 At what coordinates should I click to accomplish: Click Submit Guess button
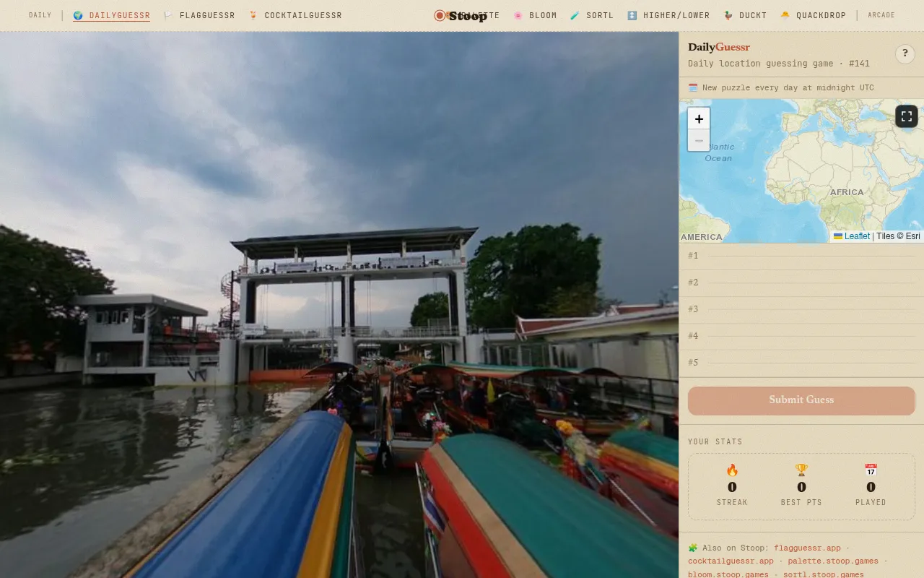pos(801,400)
